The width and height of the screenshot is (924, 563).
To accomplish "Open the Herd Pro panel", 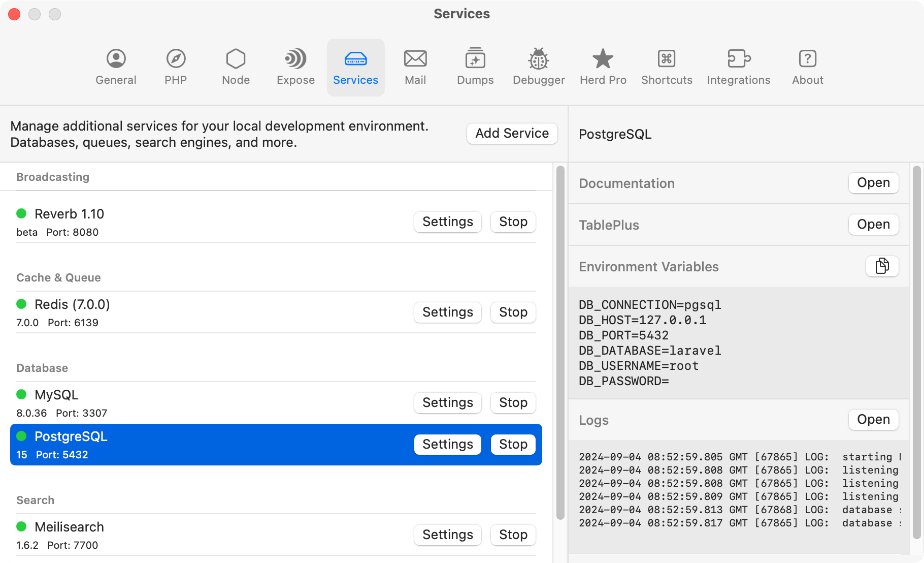I will 603,67.
